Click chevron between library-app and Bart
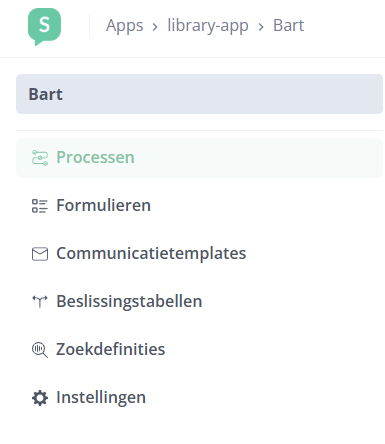Screen dimensions: 385x444 click(261, 27)
